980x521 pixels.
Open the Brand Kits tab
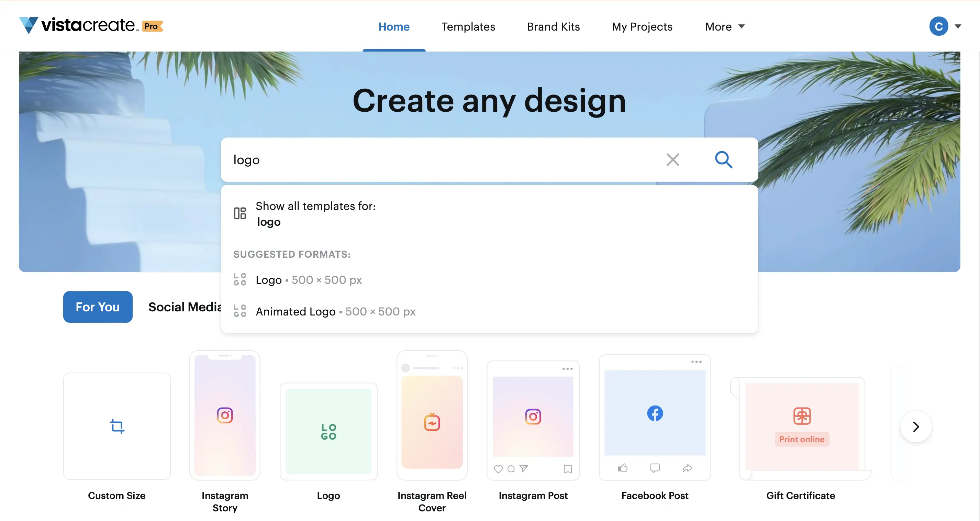click(x=553, y=26)
